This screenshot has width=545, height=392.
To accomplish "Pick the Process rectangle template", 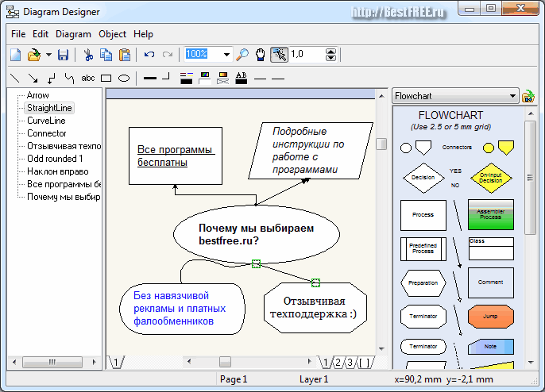I will pyautogui.click(x=423, y=215).
